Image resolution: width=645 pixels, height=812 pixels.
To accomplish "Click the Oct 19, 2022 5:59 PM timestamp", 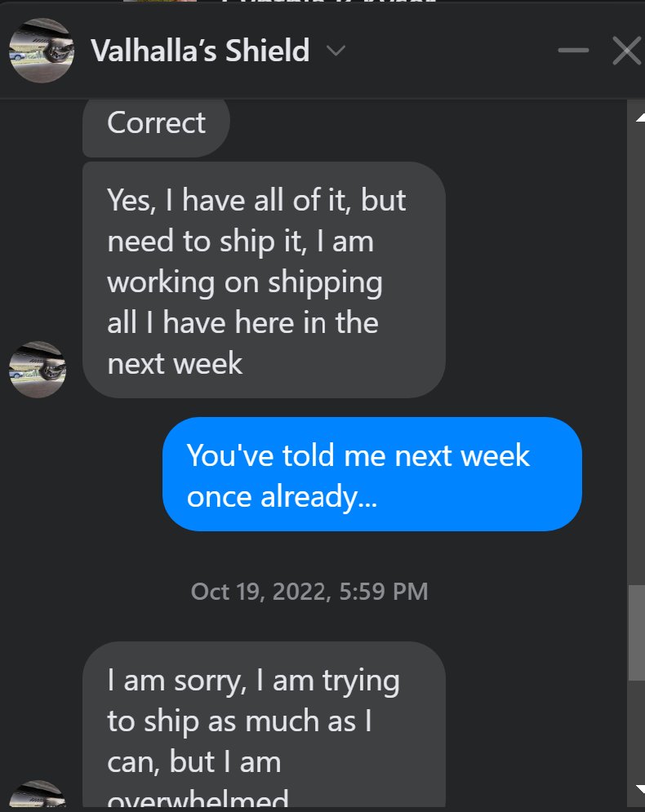I will [309, 592].
